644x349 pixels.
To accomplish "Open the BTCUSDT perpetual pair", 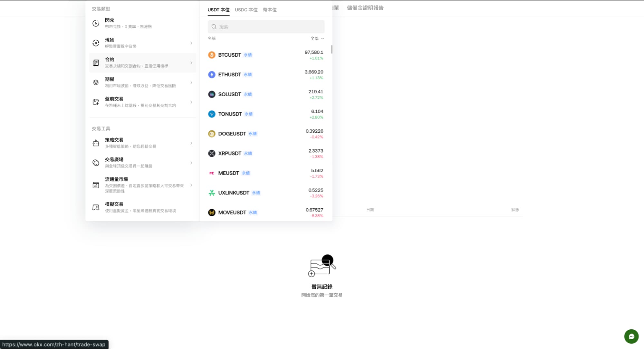I will [266, 55].
